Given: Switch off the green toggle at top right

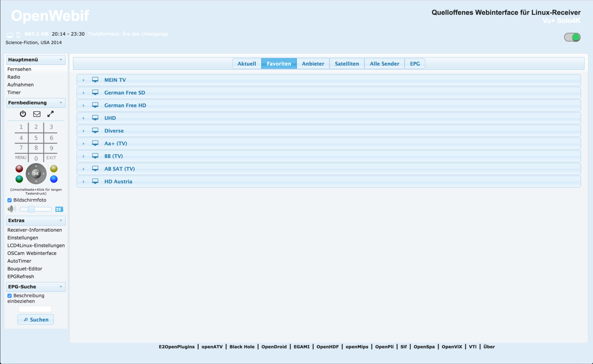Looking at the screenshot, I should point(572,37).
